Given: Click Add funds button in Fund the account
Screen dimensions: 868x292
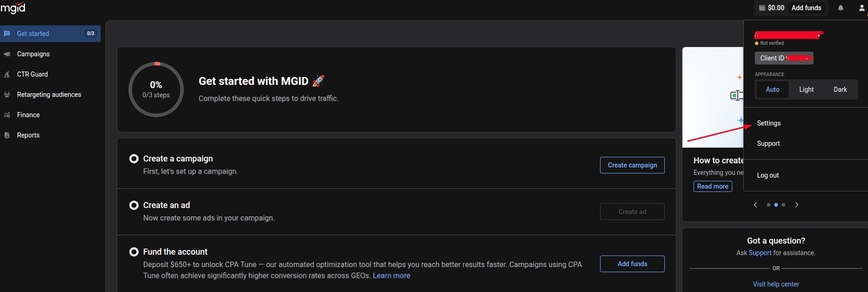Looking at the screenshot, I should [632, 264].
